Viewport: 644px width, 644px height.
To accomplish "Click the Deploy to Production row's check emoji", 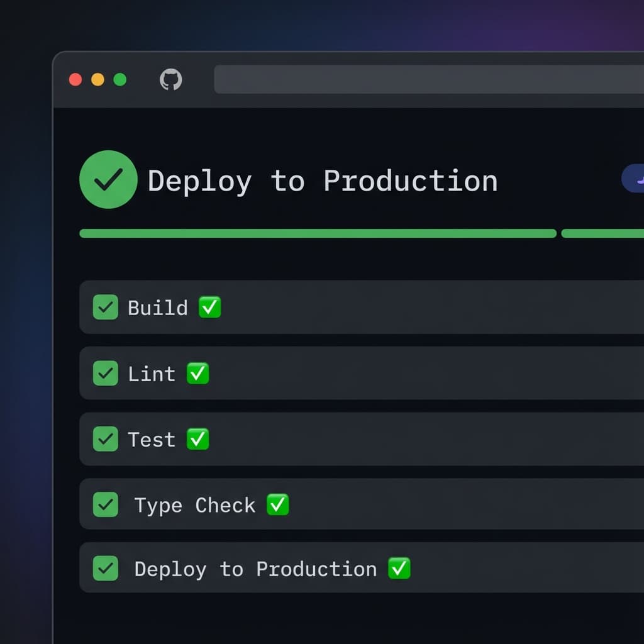I will click(399, 569).
